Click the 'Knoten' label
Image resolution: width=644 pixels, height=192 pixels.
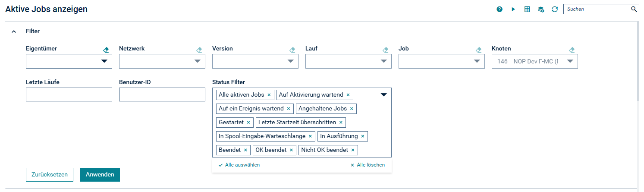pyautogui.click(x=501, y=49)
